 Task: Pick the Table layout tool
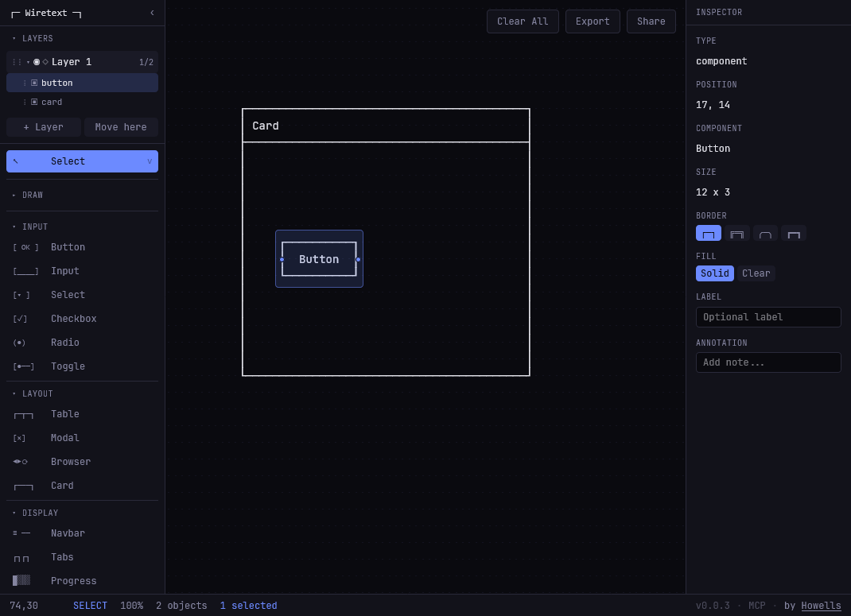point(65,414)
